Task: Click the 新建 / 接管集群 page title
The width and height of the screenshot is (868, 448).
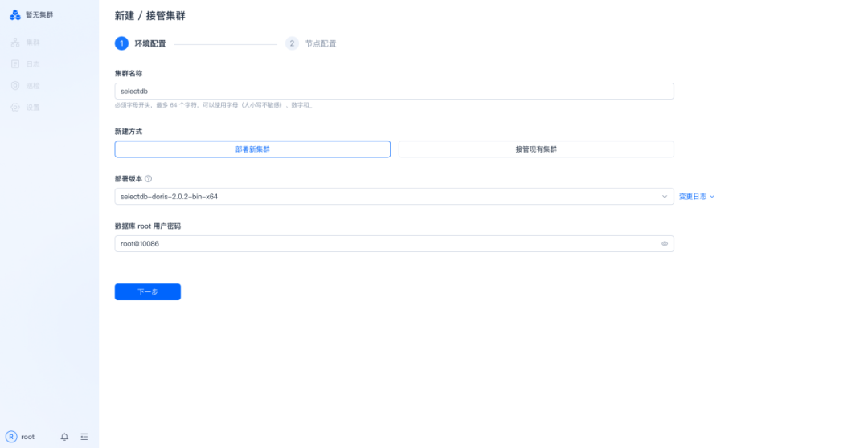Action: 150,16
